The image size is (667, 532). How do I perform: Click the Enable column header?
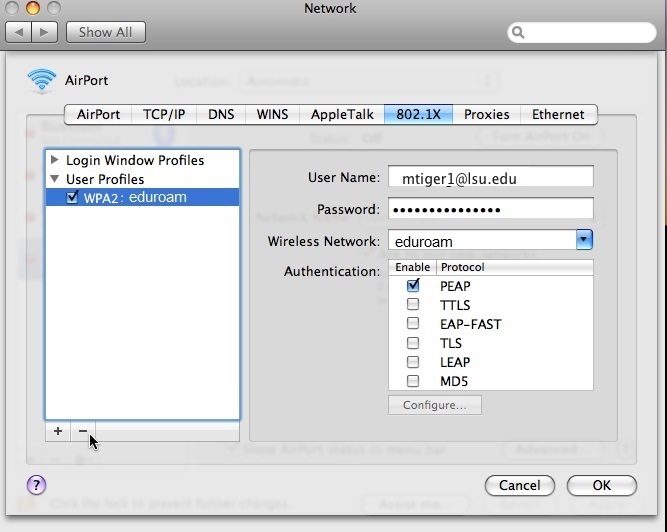tap(413, 267)
